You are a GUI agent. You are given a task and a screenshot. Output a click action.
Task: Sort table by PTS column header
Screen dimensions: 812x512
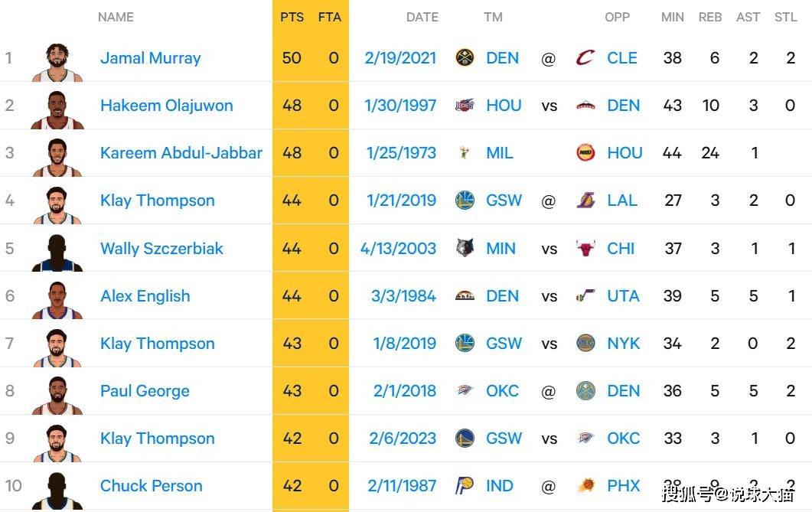tap(292, 17)
